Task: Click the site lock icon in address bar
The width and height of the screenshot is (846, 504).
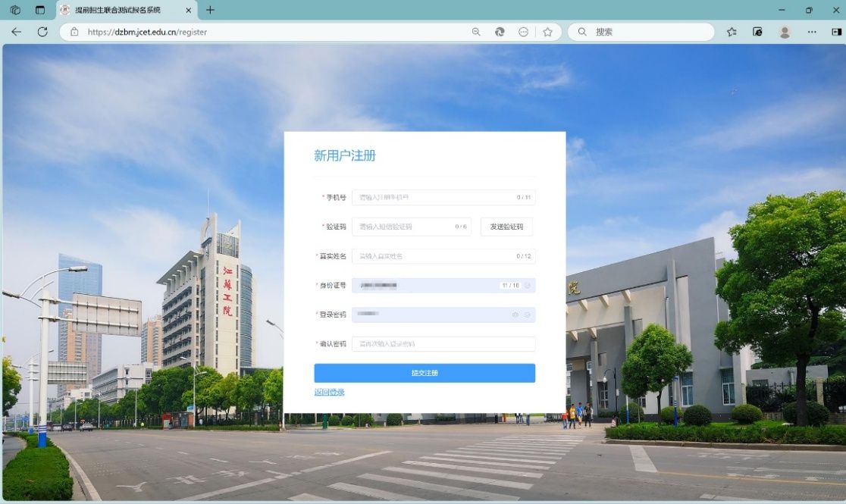Action: point(74,32)
